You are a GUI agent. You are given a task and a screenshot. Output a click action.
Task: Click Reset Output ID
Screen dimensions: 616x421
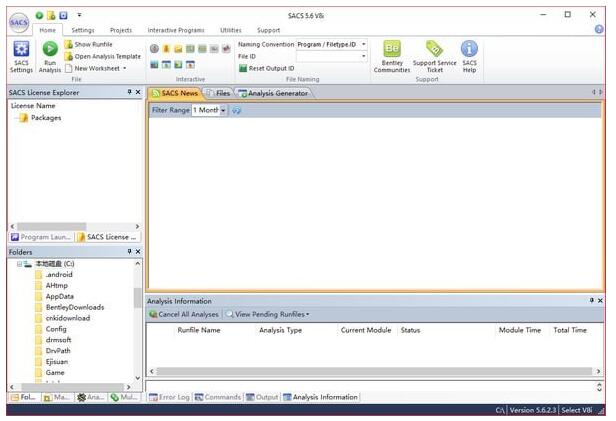(x=267, y=68)
